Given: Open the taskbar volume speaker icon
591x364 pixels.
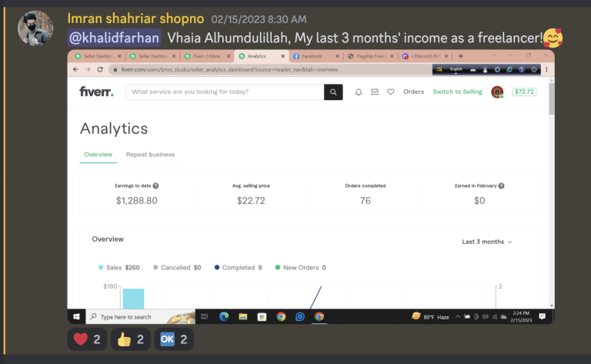Looking at the screenshot, I should pos(486,316).
